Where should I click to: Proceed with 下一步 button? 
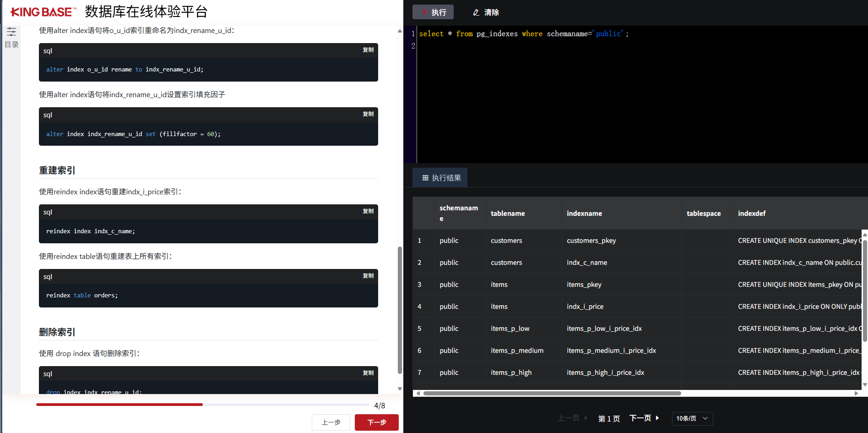[x=377, y=422]
